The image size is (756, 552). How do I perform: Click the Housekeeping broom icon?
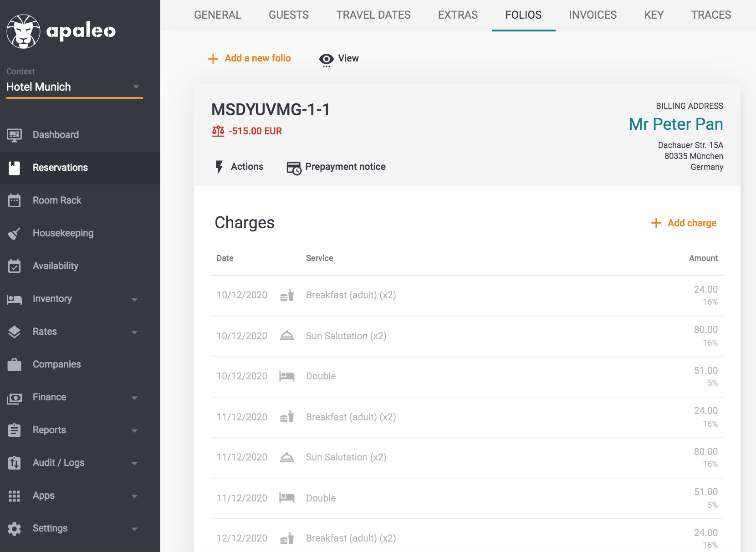pyautogui.click(x=15, y=233)
